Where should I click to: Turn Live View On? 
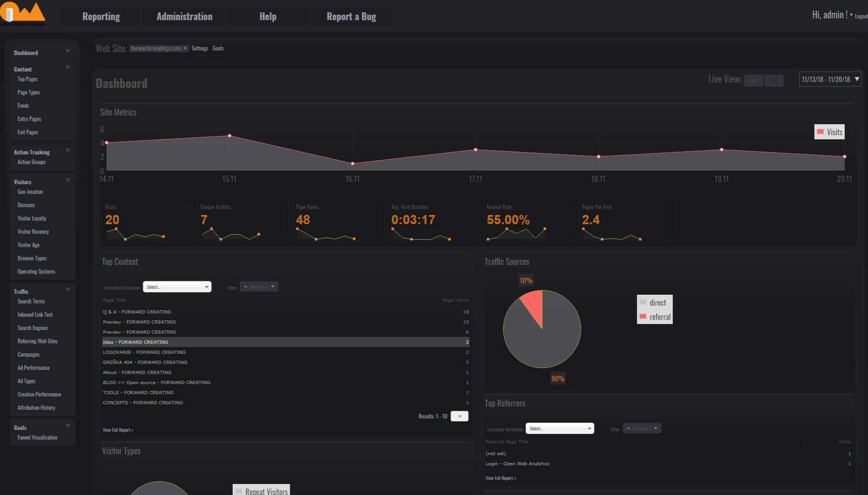coord(753,81)
